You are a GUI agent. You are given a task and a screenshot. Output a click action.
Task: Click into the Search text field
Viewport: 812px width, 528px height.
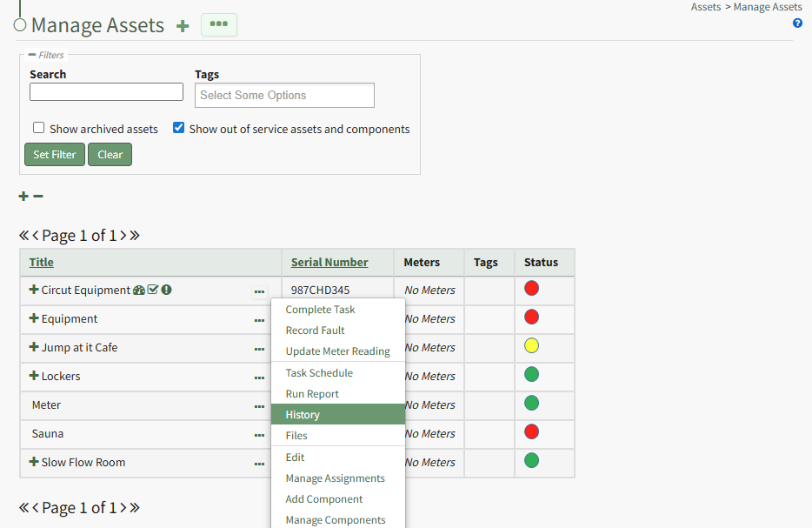(x=106, y=92)
